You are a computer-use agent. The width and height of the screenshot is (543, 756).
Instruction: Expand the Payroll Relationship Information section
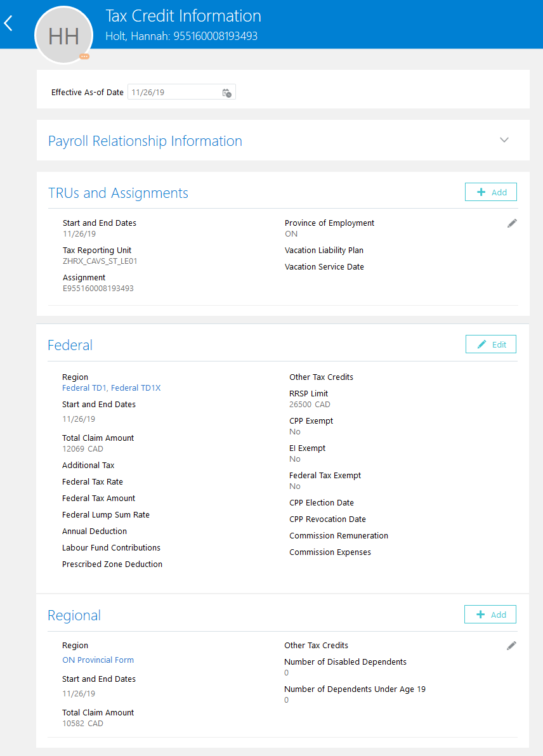coord(504,140)
